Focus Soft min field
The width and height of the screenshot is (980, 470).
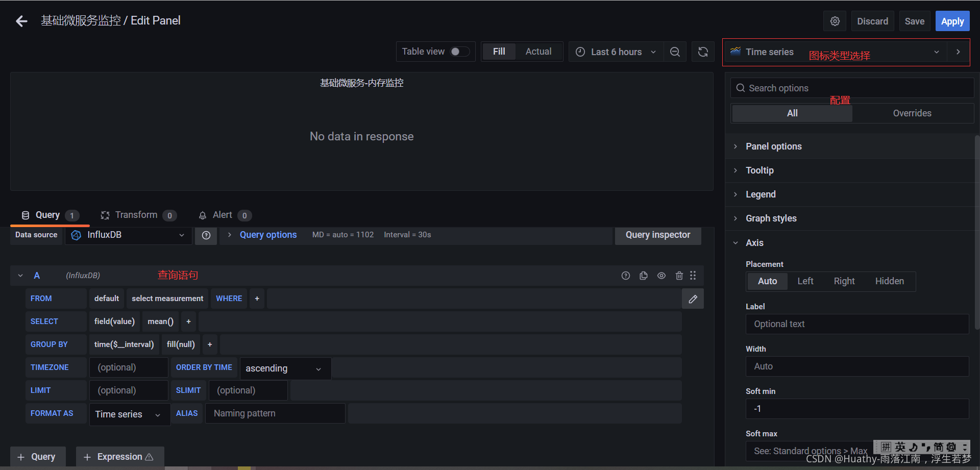coord(857,409)
